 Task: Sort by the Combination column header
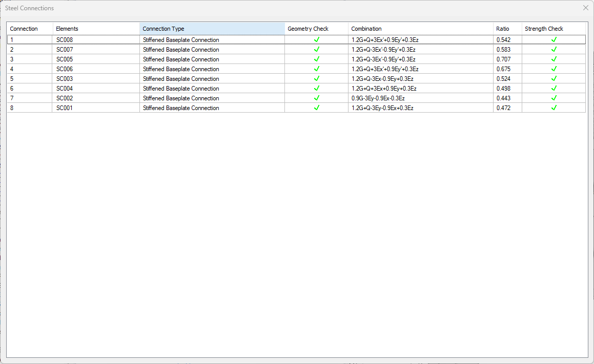pos(420,29)
